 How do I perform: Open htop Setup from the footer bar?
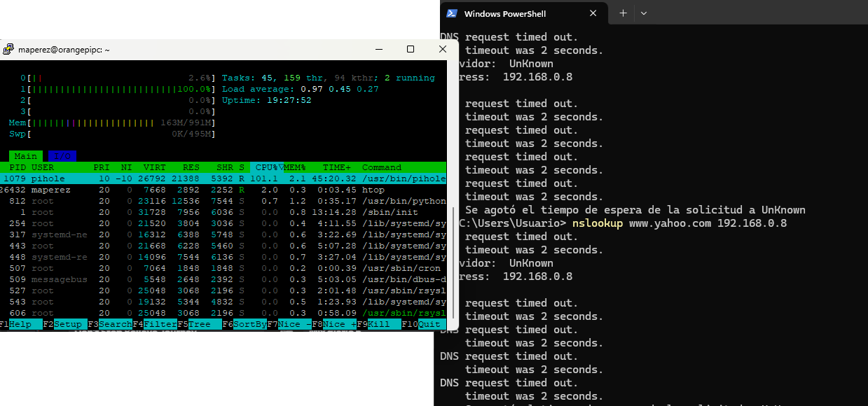tap(67, 324)
